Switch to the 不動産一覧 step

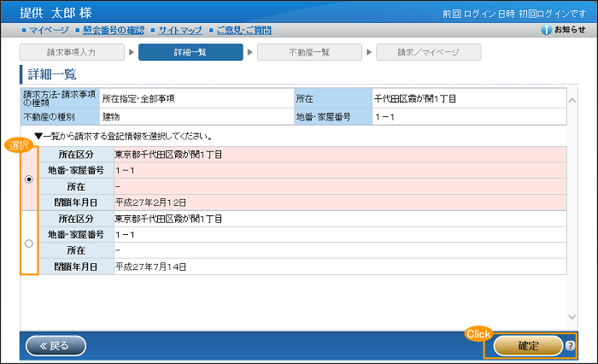pos(309,52)
